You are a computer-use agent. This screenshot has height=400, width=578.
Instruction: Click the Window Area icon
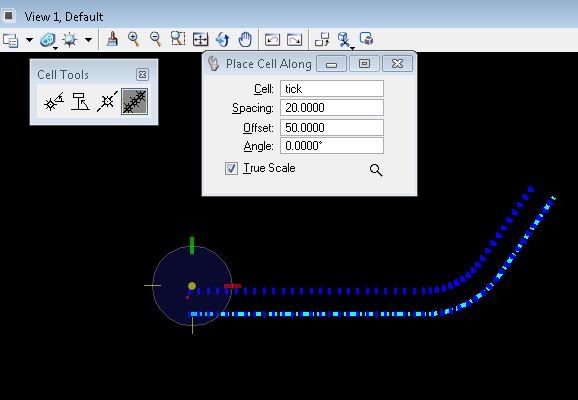[178, 39]
